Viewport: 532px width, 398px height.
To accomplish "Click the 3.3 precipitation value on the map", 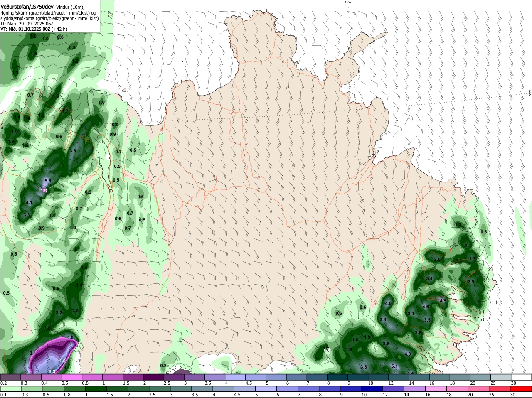I will point(27,215).
